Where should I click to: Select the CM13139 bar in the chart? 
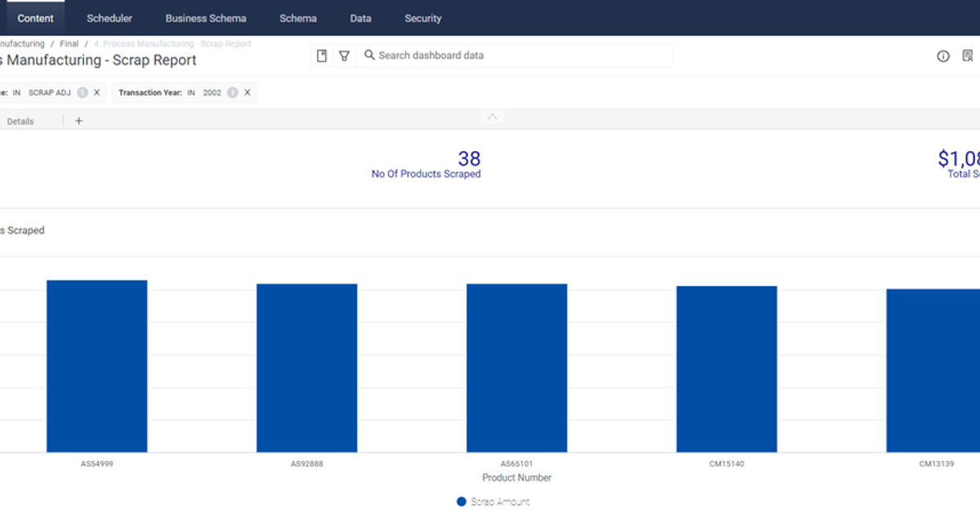[933, 371]
